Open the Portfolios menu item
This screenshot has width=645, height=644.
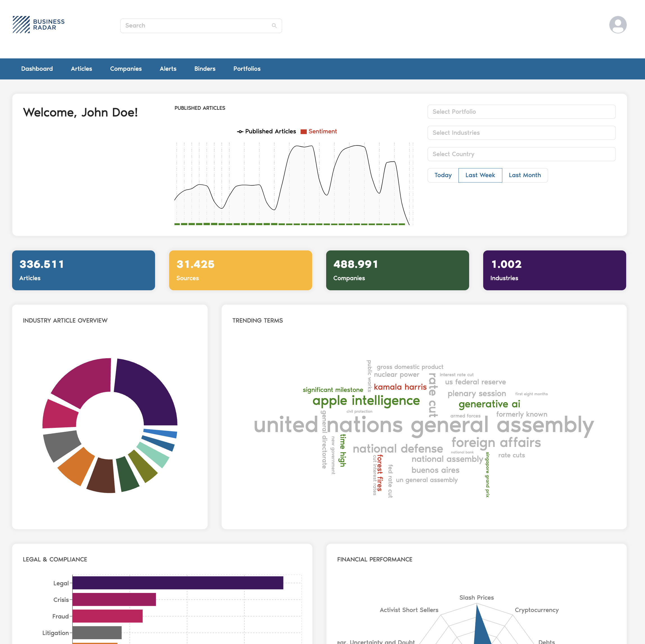coord(247,69)
